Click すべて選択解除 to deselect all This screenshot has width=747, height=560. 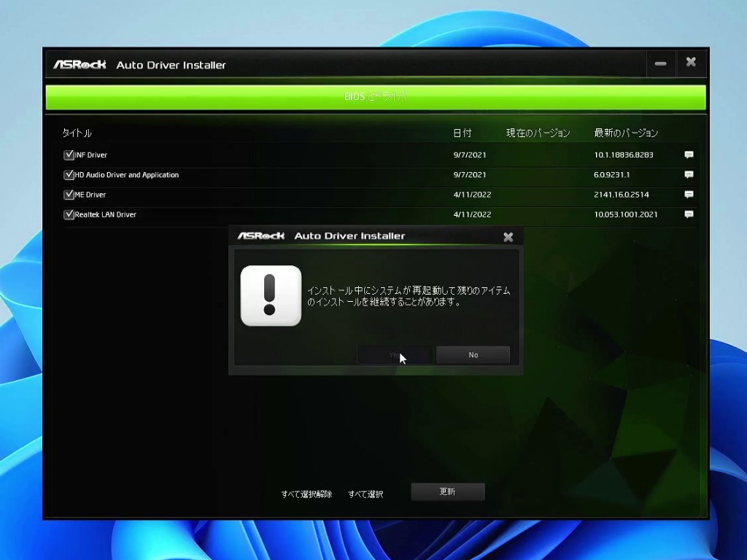click(306, 494)
